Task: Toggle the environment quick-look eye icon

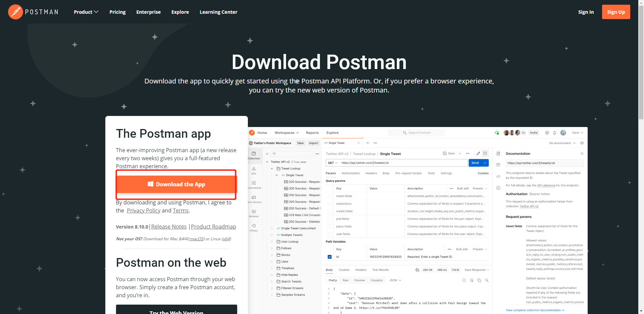Action: [x=582, y=143]
